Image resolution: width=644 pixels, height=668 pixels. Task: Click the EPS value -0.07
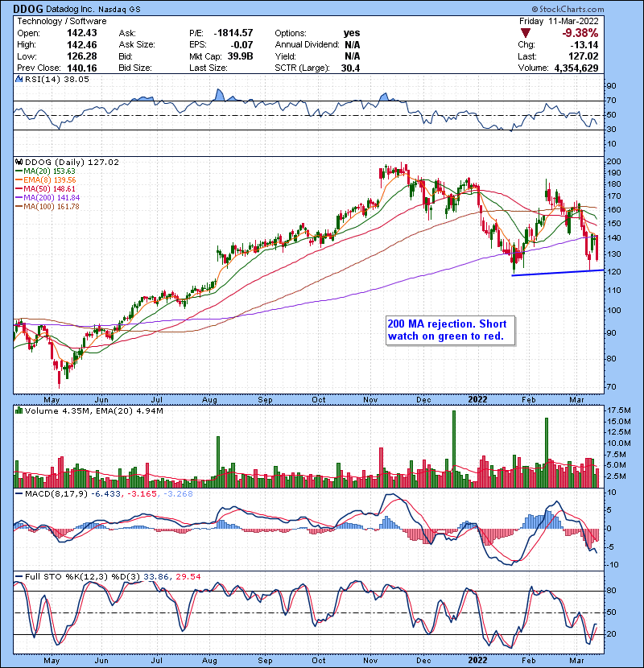tap(242, 45)
